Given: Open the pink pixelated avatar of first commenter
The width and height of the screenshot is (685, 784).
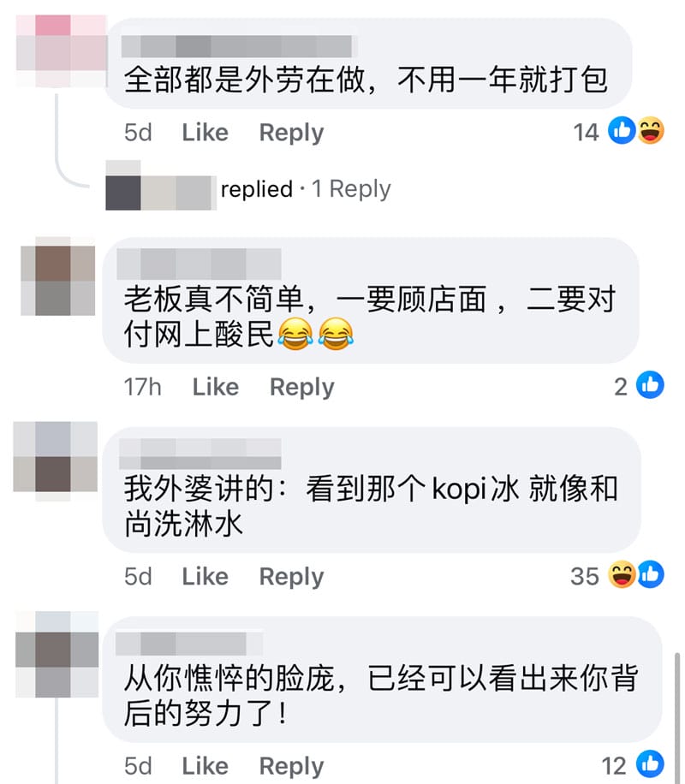Looking at the screenshot, I should [x=62, y=51].
